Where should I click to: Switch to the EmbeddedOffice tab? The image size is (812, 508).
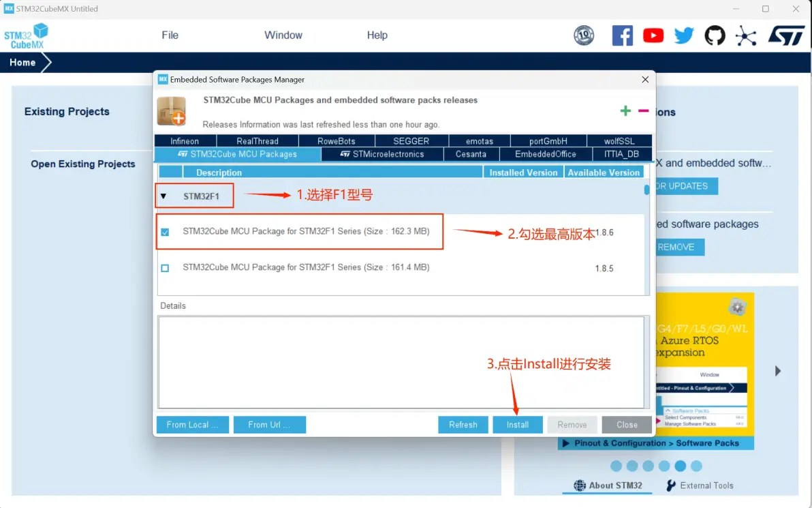coord(545,154)
